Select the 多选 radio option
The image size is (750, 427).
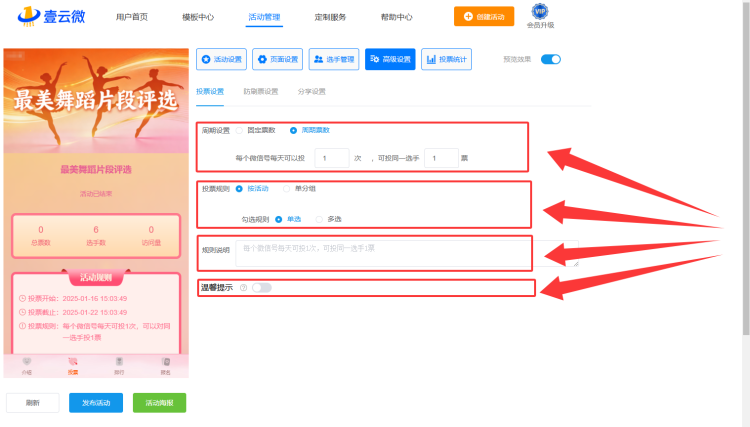pyautogui.click(x=319, y=219)
